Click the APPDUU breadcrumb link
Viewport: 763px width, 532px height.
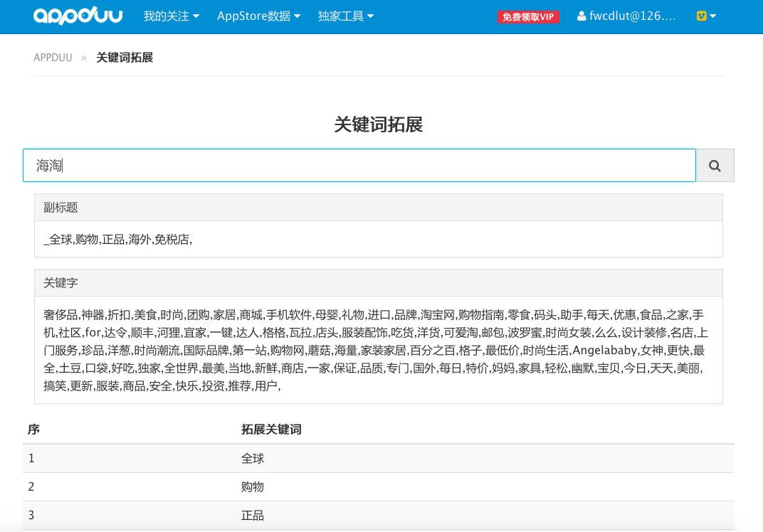pos(53,58)
